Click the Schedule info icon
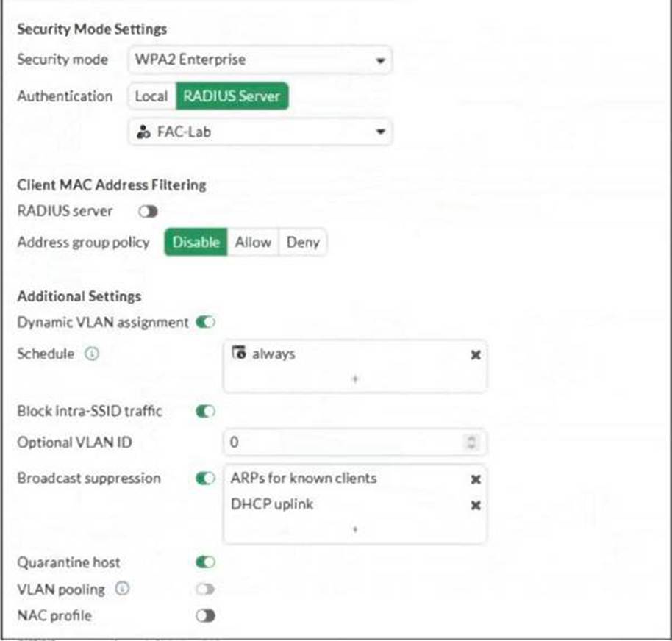Image resolution: width=672 pixels, height=641 pixels. [x=92, y=354]
